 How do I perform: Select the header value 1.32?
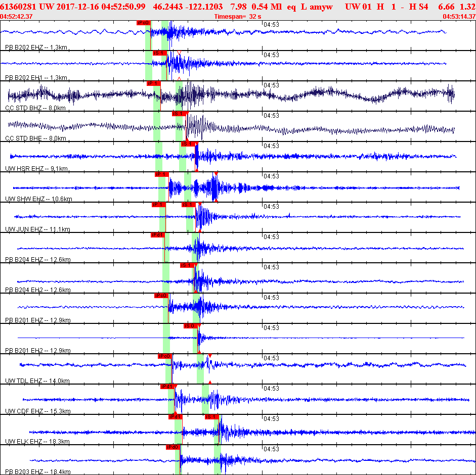click(468, 7)
